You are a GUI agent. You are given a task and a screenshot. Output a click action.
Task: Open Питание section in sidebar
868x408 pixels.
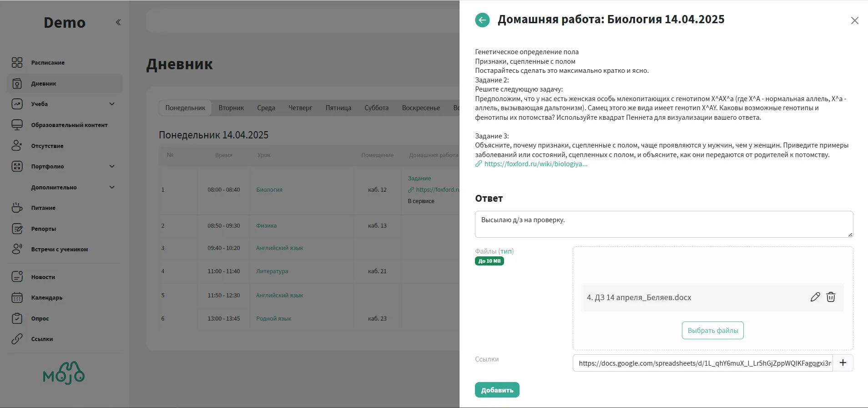(x=43, y=208)
